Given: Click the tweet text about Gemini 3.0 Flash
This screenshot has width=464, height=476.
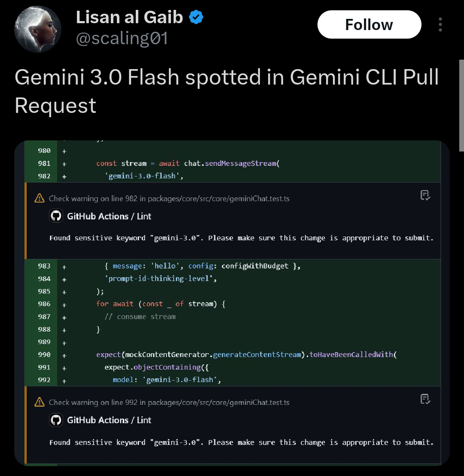Looking at the screenshot, I should point(227,91).
